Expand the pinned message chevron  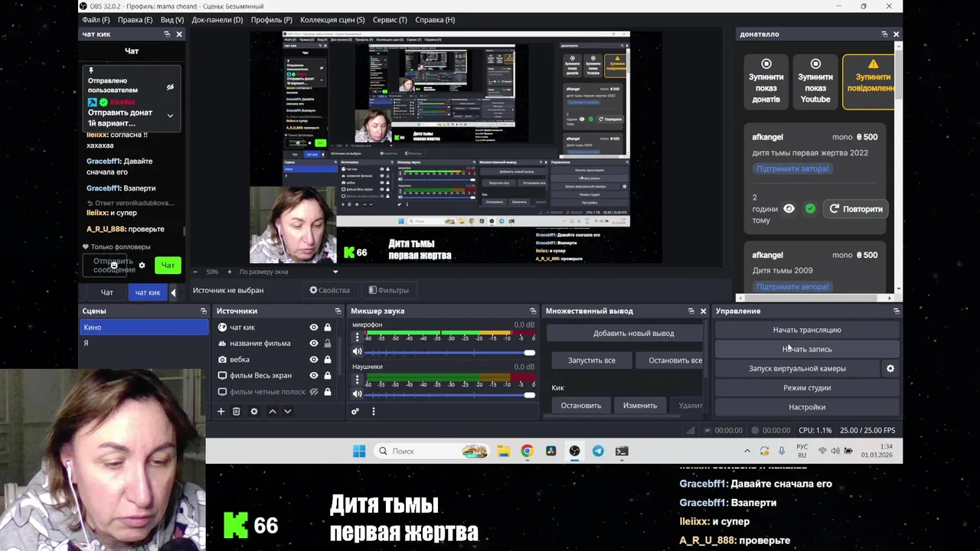click(170, 116)
